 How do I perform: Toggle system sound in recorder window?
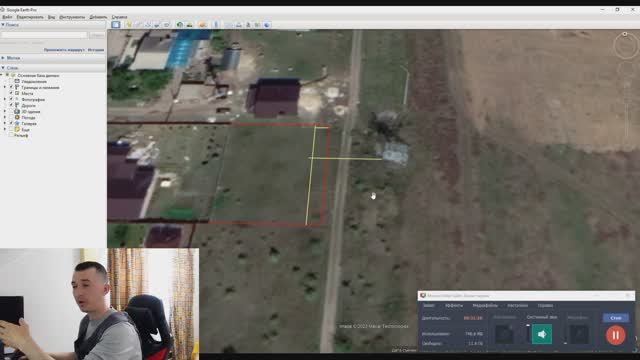point(542,334)
